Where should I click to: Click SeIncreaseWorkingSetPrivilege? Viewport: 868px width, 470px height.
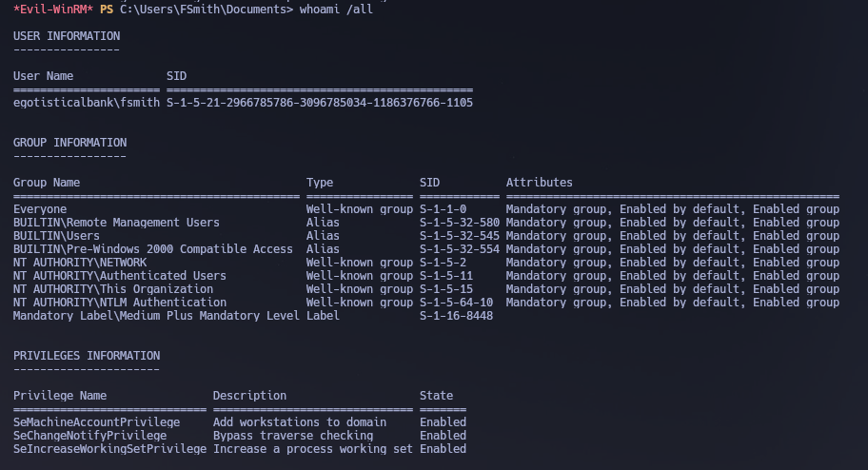pos(109,448)
